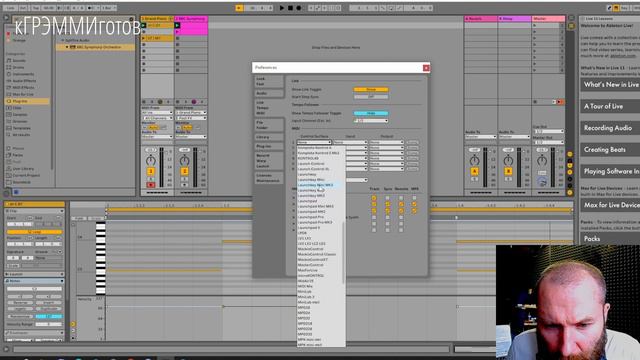Switch to Licenses Maintenance preferences tab

pyautogui.click(x=268, y=178)
